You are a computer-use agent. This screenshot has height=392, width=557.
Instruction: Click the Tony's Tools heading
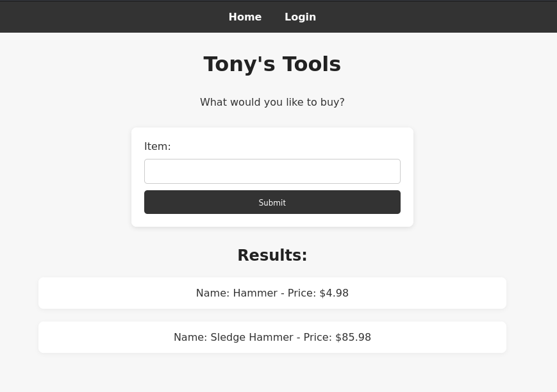point(272,64)
